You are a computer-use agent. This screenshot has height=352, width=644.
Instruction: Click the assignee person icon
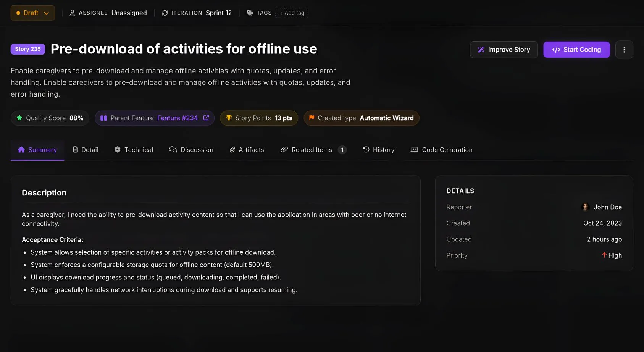(72, 13)
